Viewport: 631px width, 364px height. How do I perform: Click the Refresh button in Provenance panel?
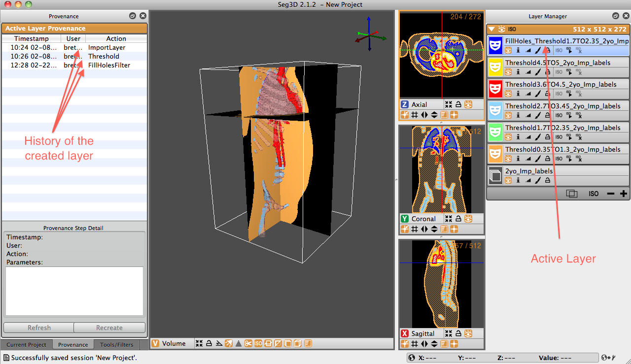[39, 328]
